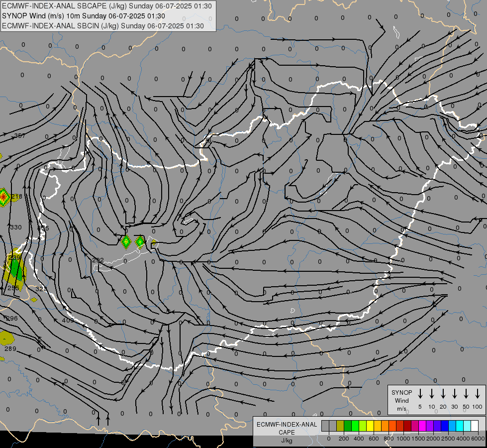Click the m/s unit label in wind legend
The width and height of the screenshot is (487, 448).
pyautogui.click(x=401, y=409)
